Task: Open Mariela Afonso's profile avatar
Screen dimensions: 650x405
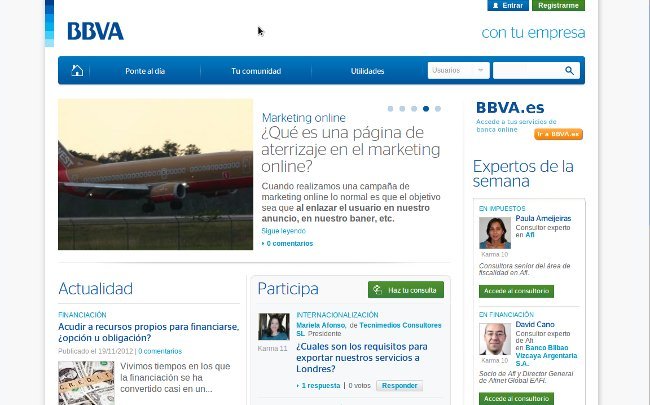Action: [273, 327]
